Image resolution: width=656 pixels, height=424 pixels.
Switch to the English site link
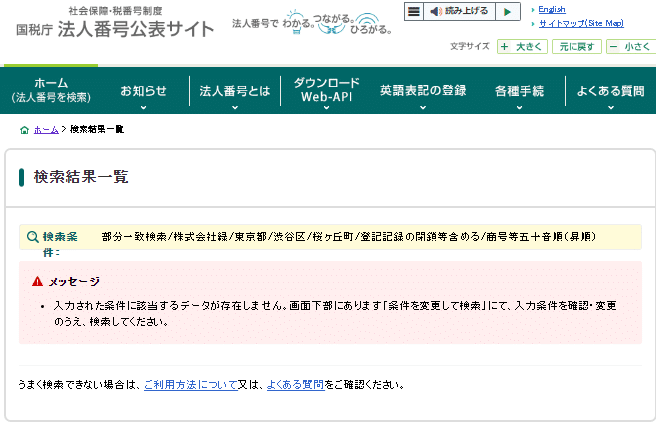551,9
